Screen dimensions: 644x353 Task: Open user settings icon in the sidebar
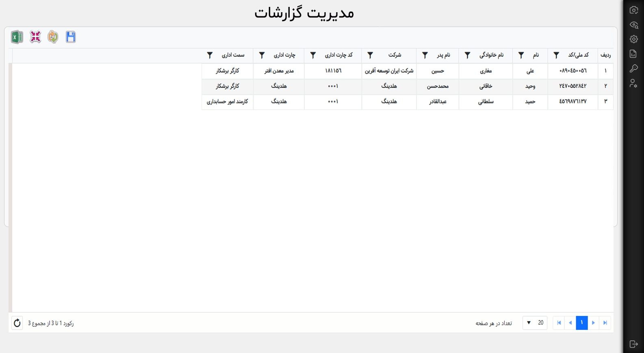click(633, 83)
